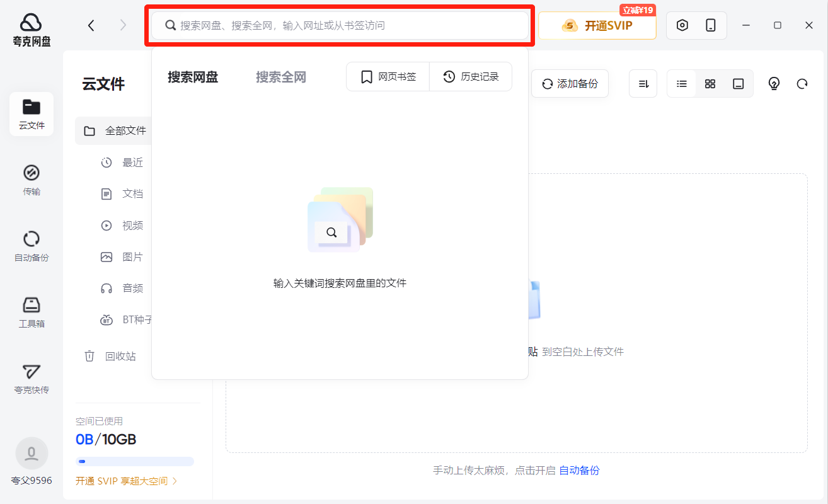
Task: Click the Quark Netdisk cloud logo
Action: (x=31, y=30)
